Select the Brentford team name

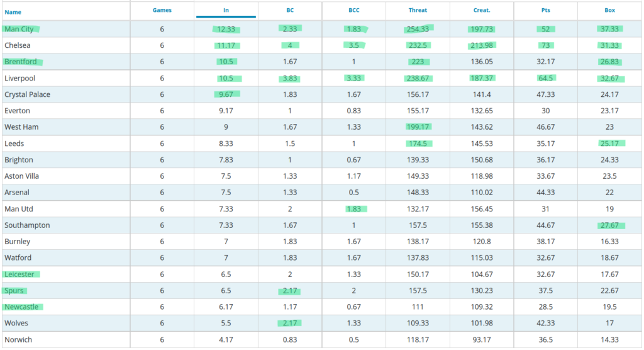(21, 62)
